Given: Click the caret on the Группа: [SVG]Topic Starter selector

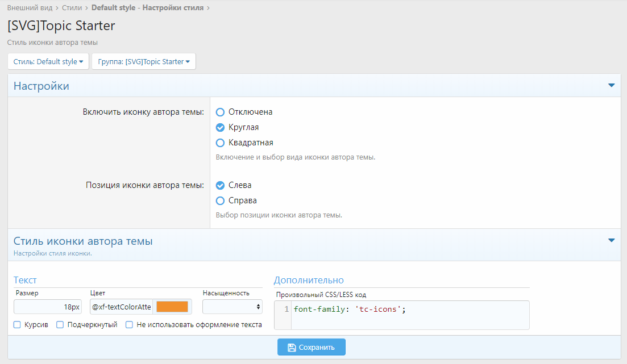Looking at the screenshot, I should 188,61.
